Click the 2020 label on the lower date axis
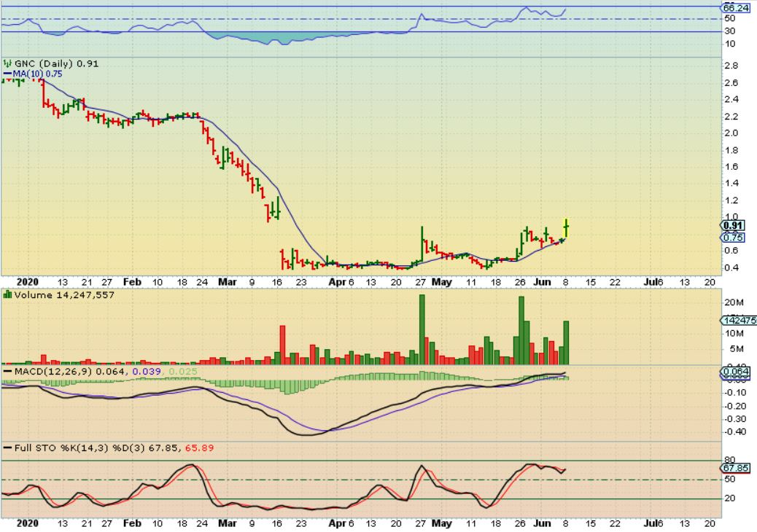This screenshot has height=532, width=757. pos(26,523)
